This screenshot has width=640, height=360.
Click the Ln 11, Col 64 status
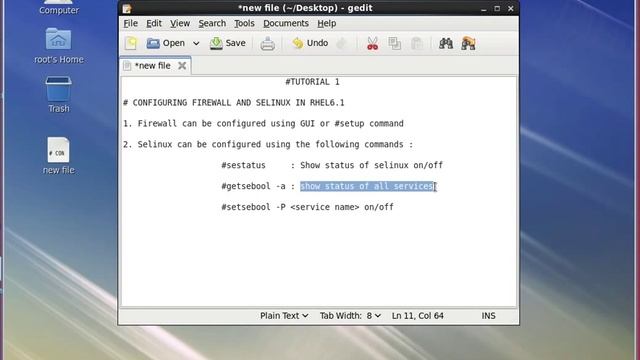tap(418, 316)
